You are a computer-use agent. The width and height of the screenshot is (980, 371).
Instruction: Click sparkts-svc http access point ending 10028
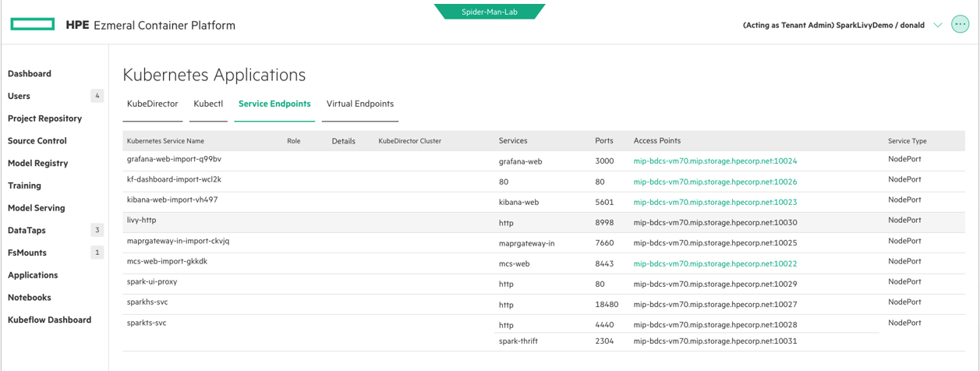pos(715,325)
